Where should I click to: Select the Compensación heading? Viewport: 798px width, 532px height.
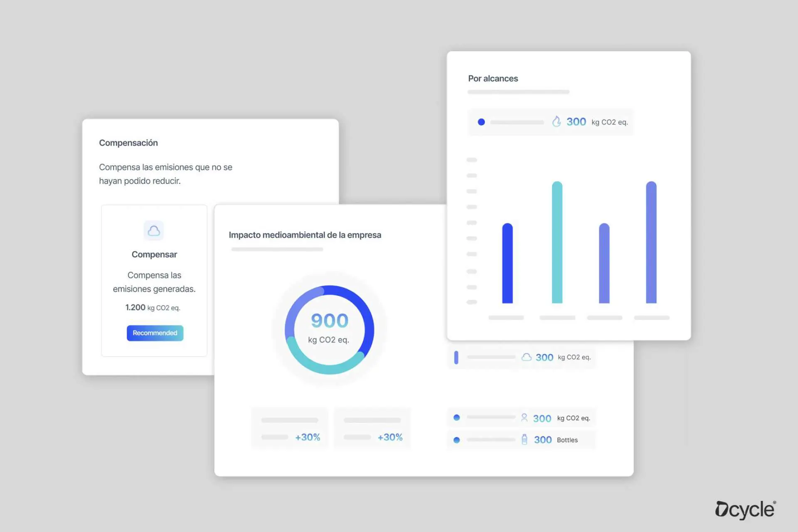[128, 143]
